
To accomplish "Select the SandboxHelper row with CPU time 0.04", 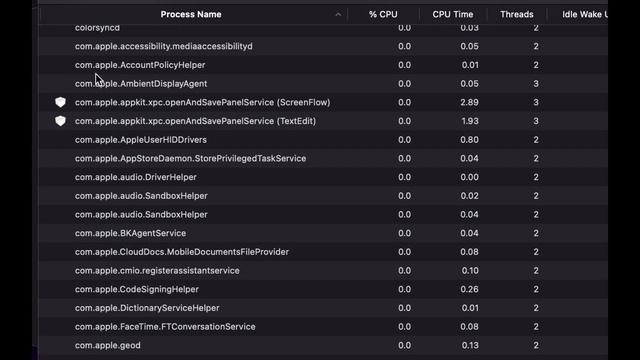I will click(x=323, y=214).
